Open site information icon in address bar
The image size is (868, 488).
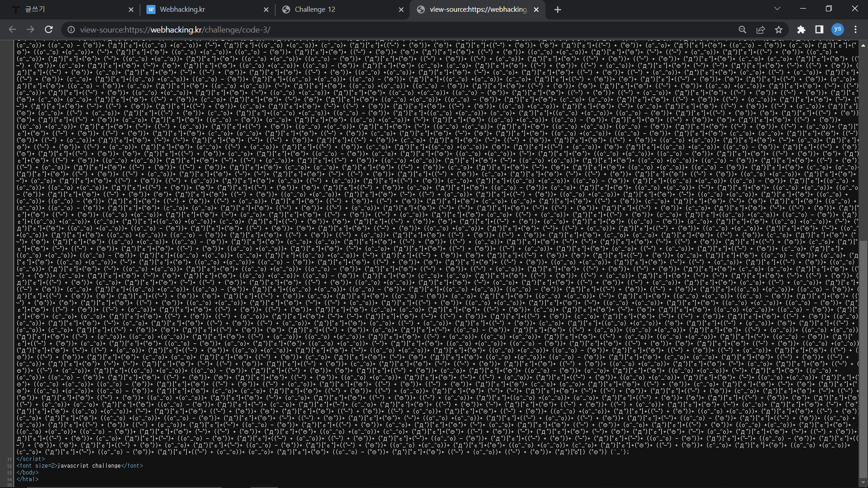tap(71, 30)
